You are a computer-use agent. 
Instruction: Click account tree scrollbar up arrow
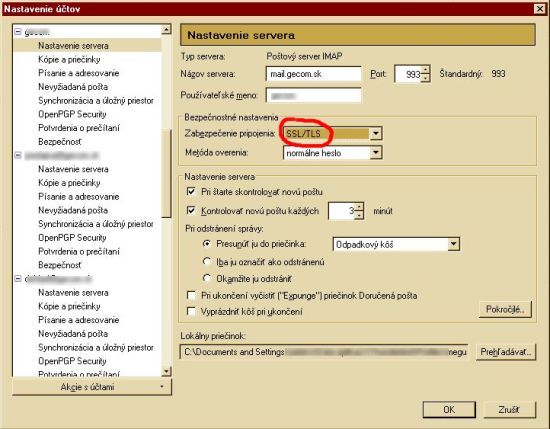tap(167, 29)
